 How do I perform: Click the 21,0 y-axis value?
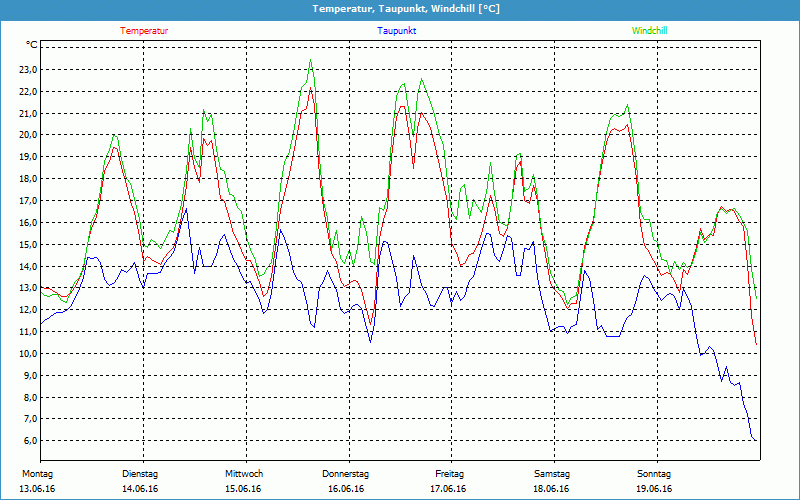coord(28,113)
